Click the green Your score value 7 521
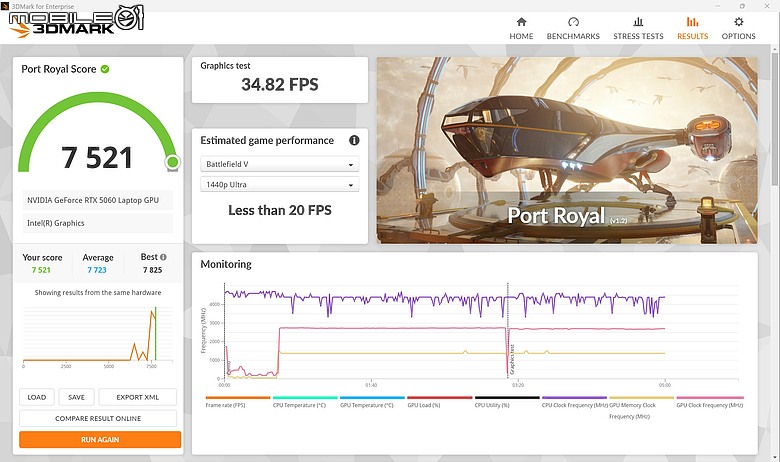 (41, 270)
